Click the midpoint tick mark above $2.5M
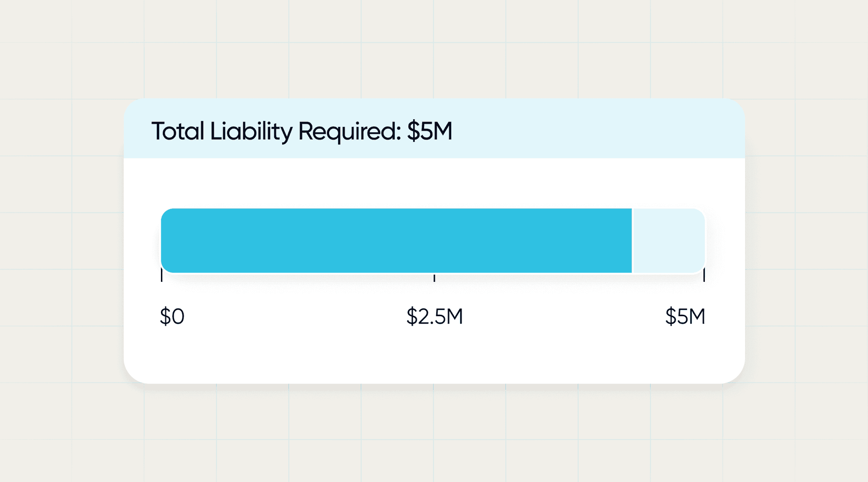The image size is (868, 482). [x=434, y=277]
